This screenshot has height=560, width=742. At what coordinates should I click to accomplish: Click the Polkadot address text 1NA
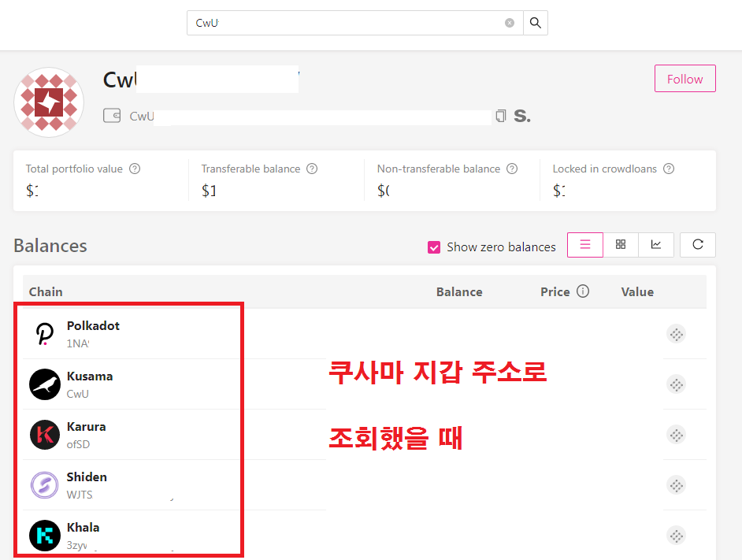tap(78, 343)
